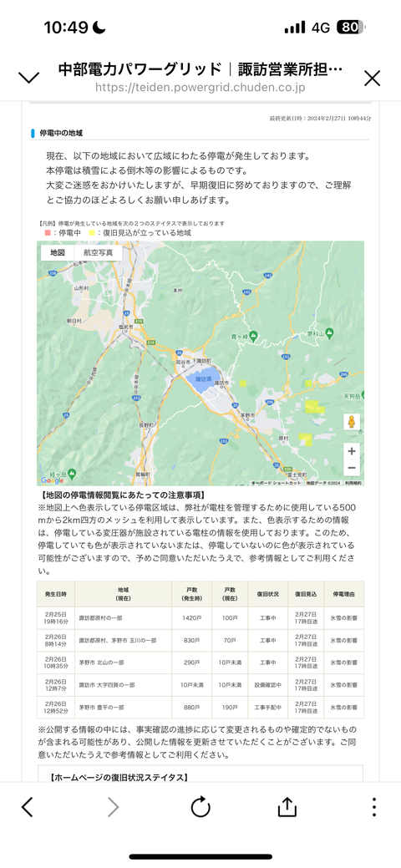Open 利用規約 link on map

tap(353, 483)
